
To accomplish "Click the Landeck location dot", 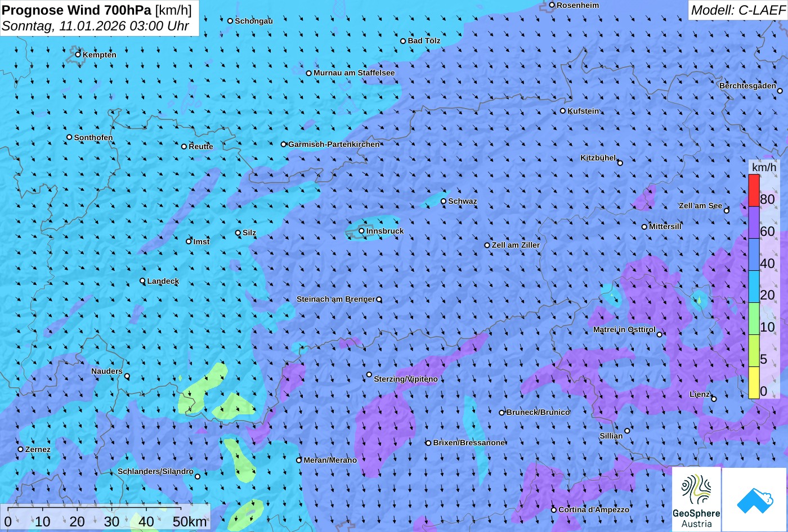I will (x=142, y=281).
